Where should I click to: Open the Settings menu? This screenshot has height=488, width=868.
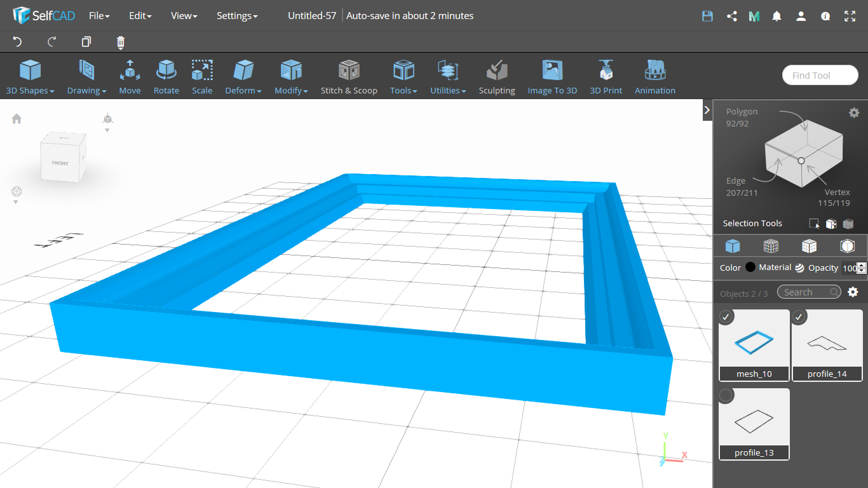tap(237, 16)
